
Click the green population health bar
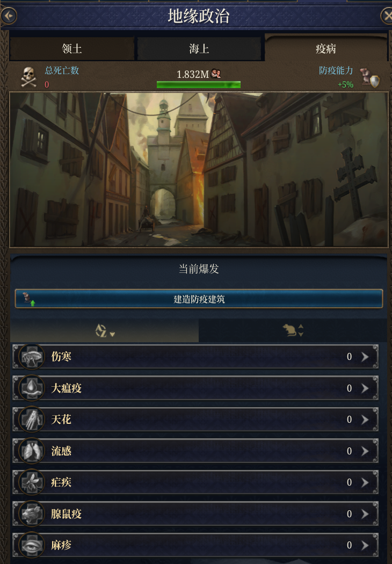coord(199,85)
